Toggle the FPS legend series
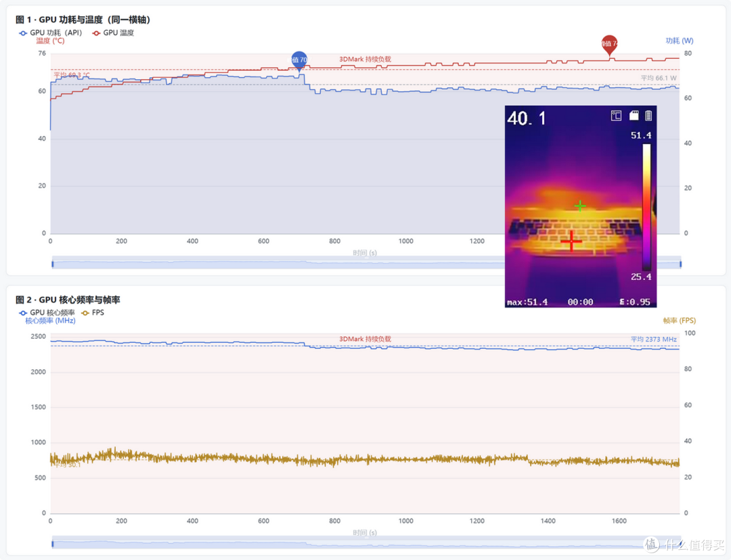This screenshot has width=731, height=560. click(93, 312)
